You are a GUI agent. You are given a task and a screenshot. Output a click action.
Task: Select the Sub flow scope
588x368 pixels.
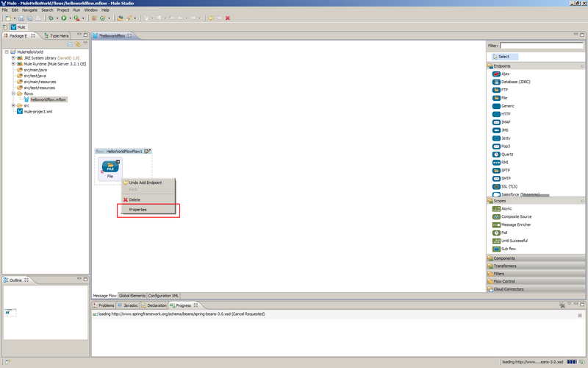click(504, 249)
